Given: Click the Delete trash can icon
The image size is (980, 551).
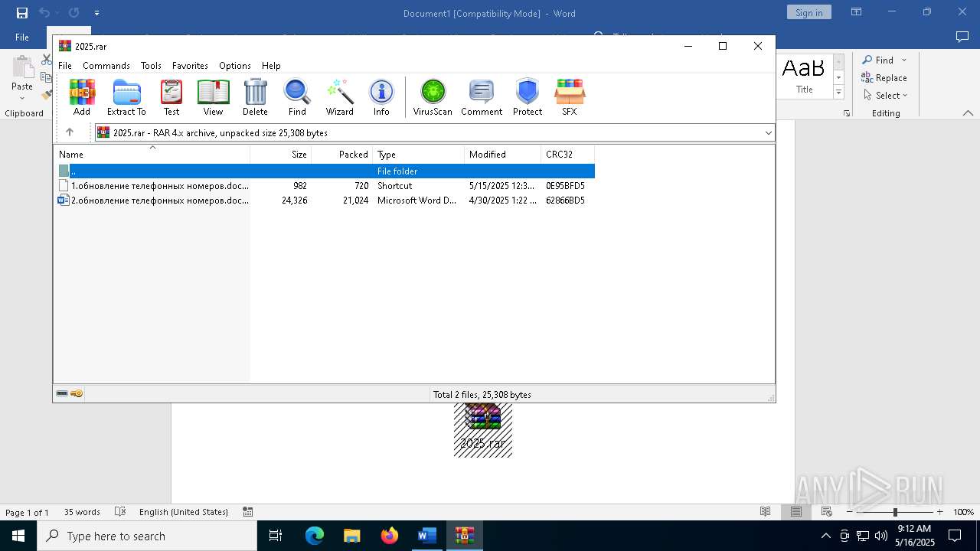Looking at the screenshot, I should 255,97.
